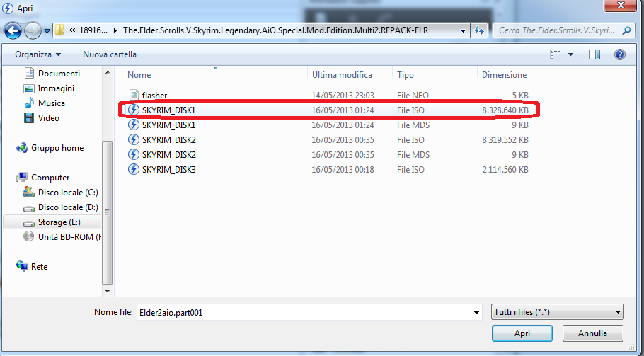Click the search magnifier icon
The image size is (644, 356).
coord(626,30)
